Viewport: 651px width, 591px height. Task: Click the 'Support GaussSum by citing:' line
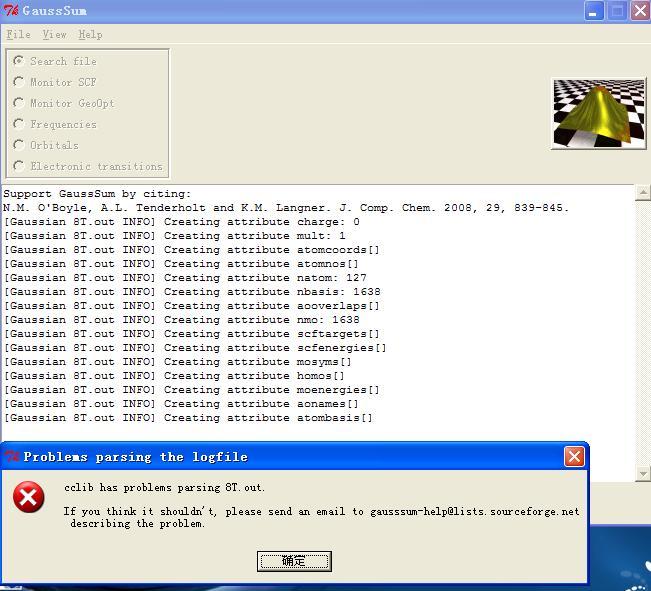[x=97, y=194]
